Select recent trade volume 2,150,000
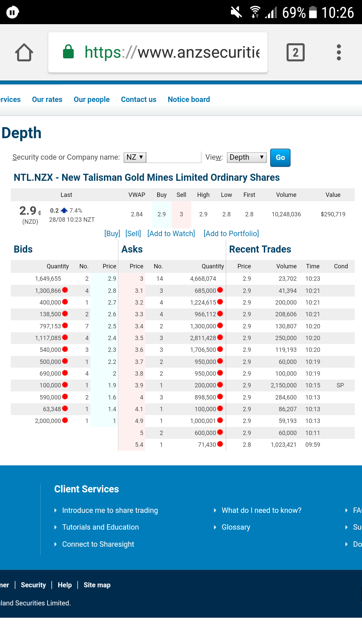The image size is (362, 644). point(284,385)
